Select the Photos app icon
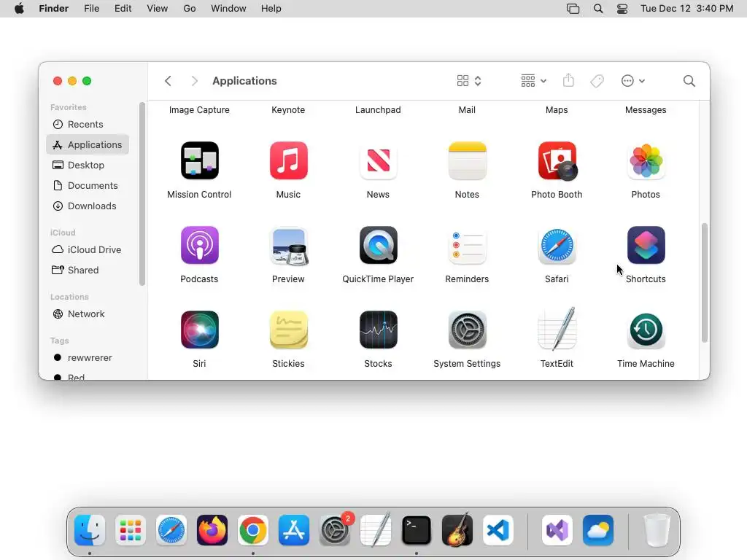 pyautogui.click(x=646, y=160)
